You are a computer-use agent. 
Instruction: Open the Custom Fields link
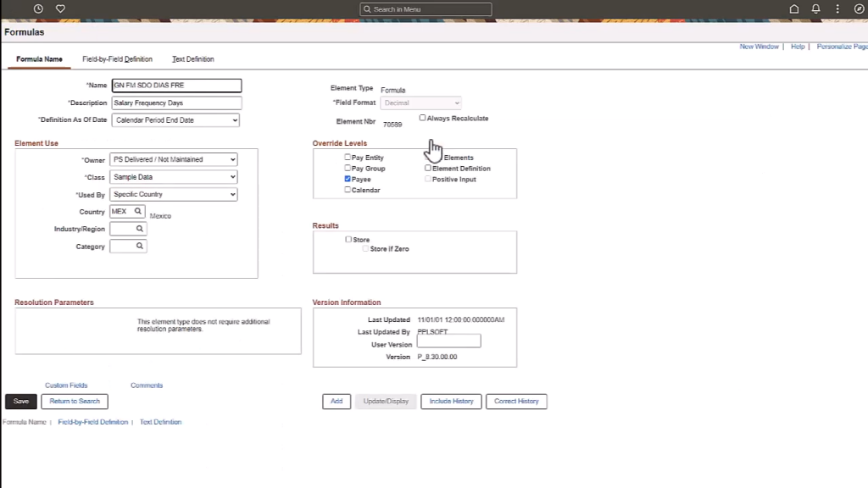(x=66, y=385)
